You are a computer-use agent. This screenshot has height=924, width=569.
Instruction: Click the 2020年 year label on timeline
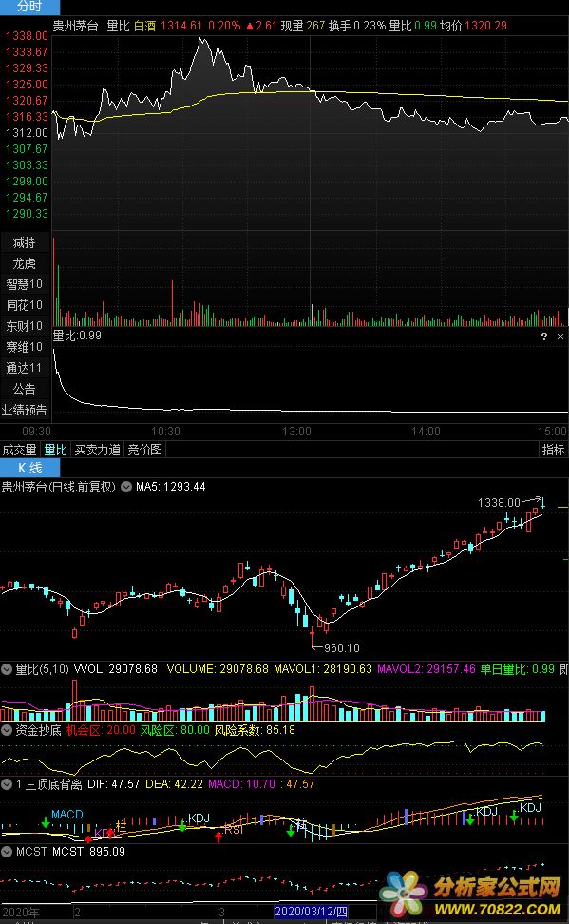(x=21, y=913)
